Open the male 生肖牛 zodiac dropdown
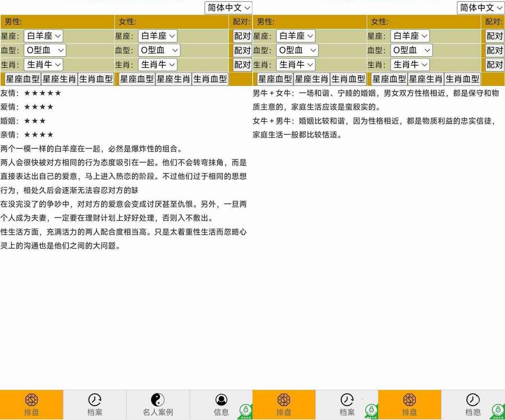The width and height of the screenshot is (505, 420). click(43, 65)
